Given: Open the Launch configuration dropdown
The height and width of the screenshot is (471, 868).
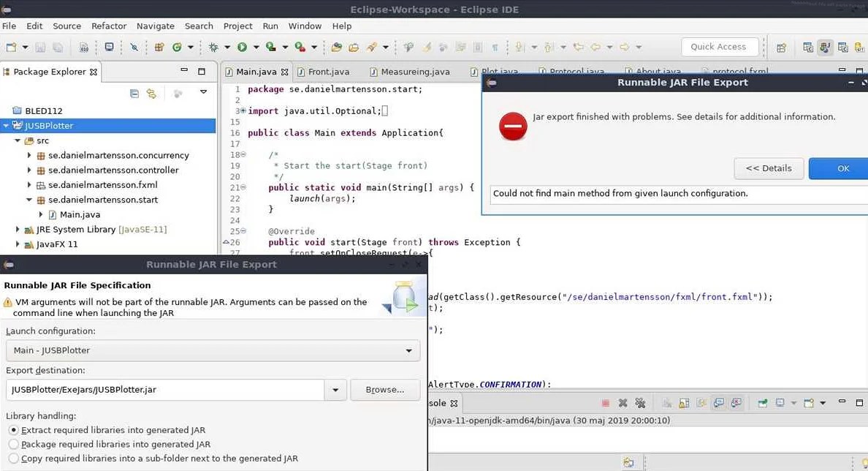Looking at the screenshot, I should (x=409, y=350).
